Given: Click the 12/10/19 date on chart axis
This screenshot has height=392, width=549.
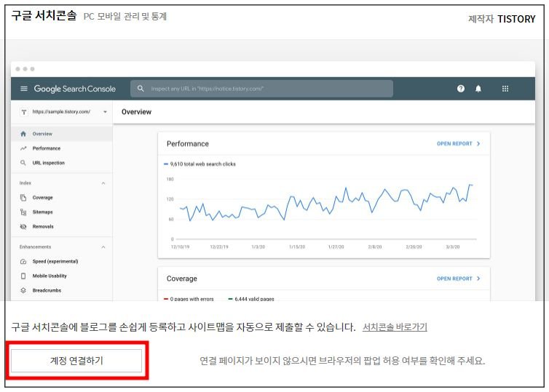Looking at the screenshot, I should [x=180, y=247].
